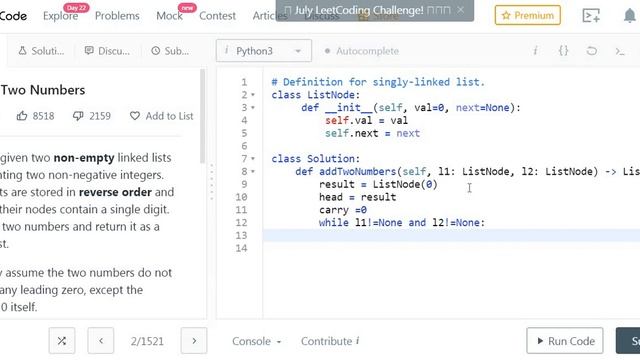Viewport: 640px width, 360px height.
Task: Click Add to List heart
Action: point(161,116)
